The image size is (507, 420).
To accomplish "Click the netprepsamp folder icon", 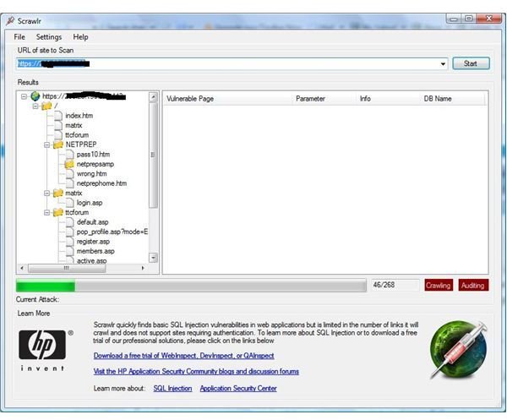I will [x=69, y=164].
